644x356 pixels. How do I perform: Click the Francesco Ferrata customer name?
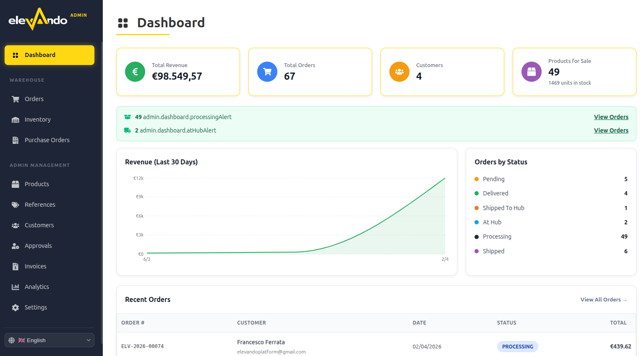(x=261, y=342)
